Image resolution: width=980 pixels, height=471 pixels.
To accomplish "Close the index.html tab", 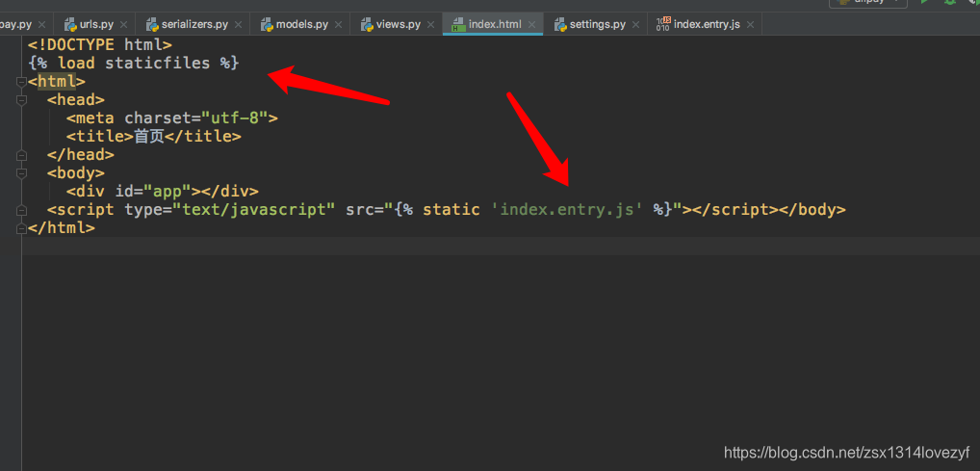I will (x=531, y=25).
